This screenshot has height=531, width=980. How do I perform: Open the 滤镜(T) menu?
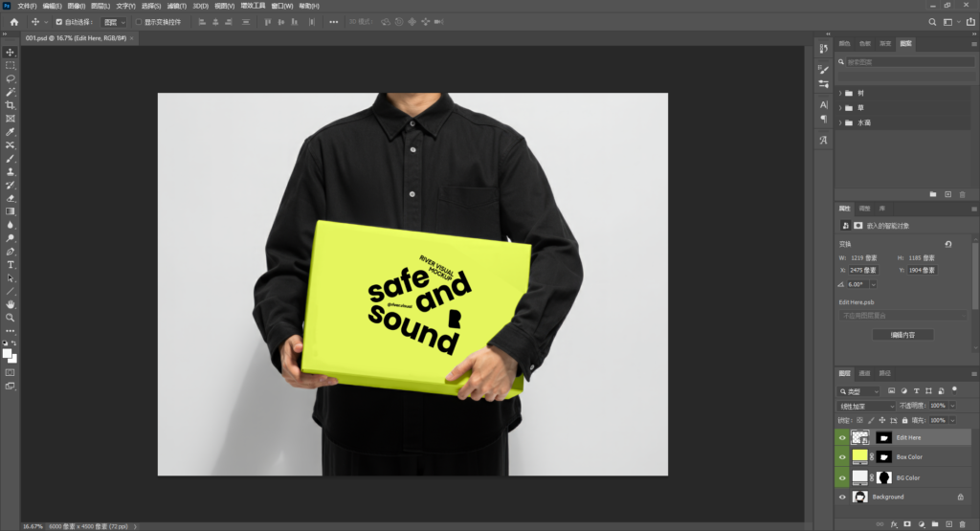[177, 6]
